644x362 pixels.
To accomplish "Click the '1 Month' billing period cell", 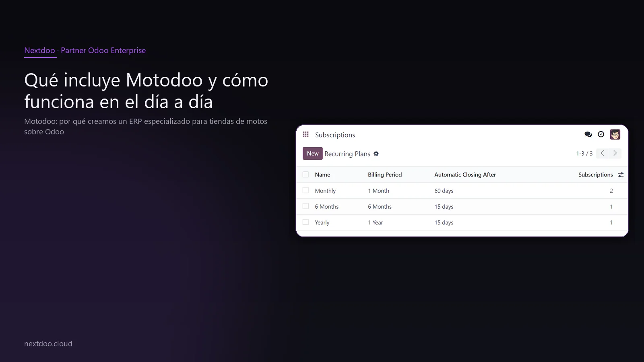I will point(378,191).
